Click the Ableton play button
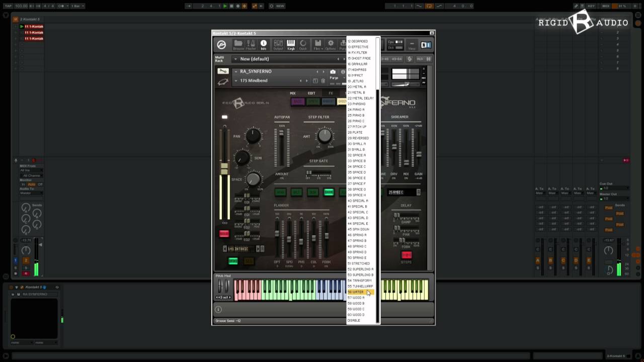 [225, 6]
